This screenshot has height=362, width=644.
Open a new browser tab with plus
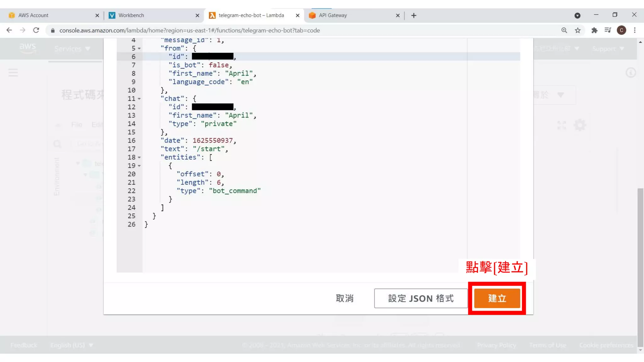point(414,15)
